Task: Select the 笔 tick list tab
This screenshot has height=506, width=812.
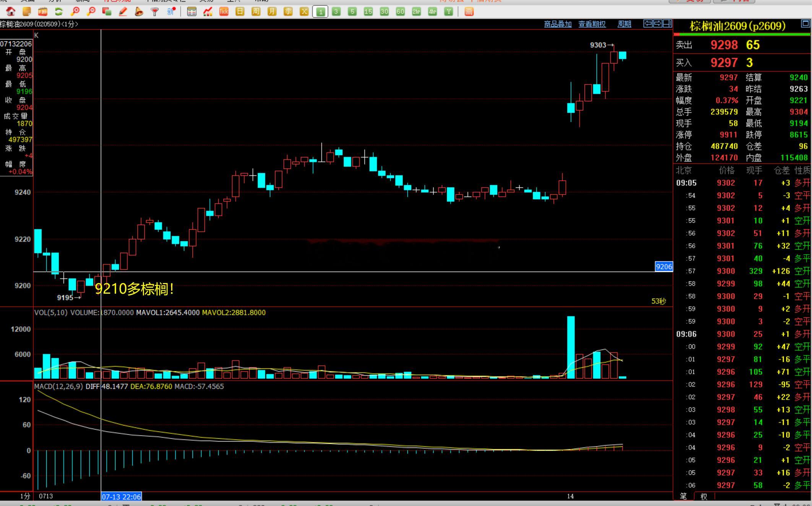Action: (684, 496)
